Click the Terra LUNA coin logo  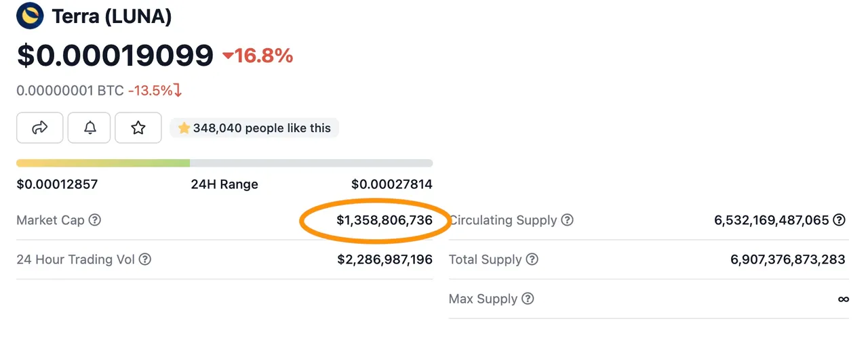pyautogui.click(x=30, y=16)
